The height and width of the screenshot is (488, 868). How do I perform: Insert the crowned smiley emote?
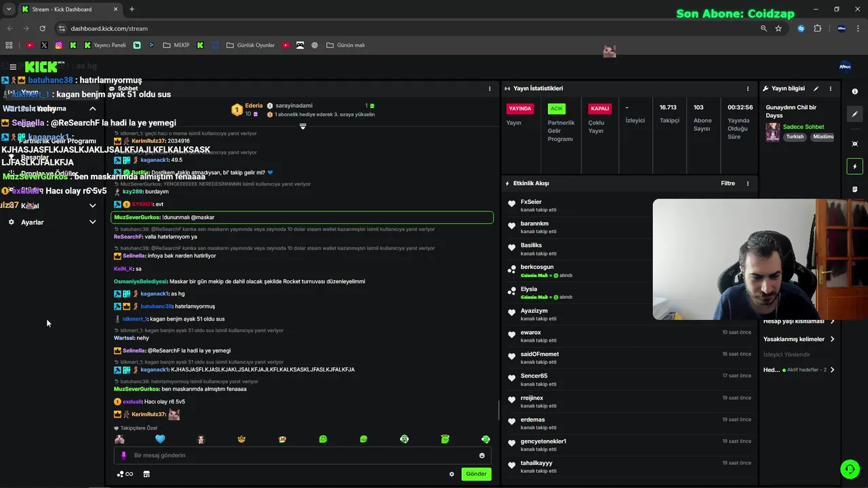(241, 439)
